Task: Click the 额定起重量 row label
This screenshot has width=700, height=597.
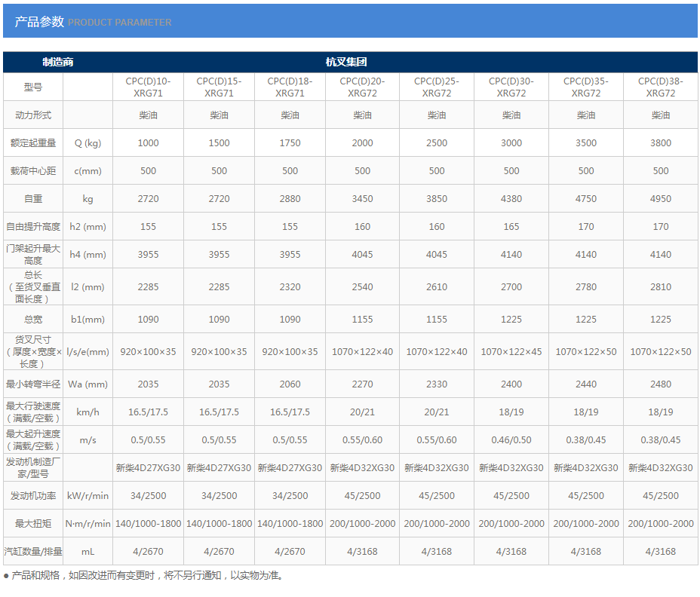Action: pos(33,143)
